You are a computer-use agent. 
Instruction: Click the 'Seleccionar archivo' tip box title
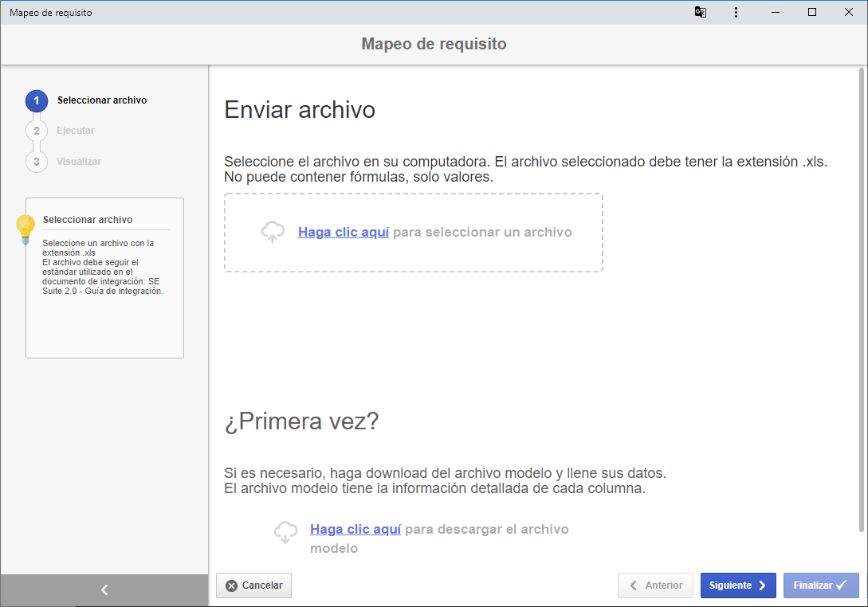[x=88, y=220]
